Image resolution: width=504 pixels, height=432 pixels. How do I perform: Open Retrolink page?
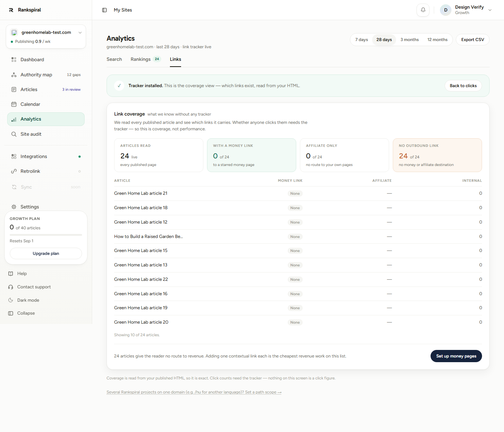(46, 171)
